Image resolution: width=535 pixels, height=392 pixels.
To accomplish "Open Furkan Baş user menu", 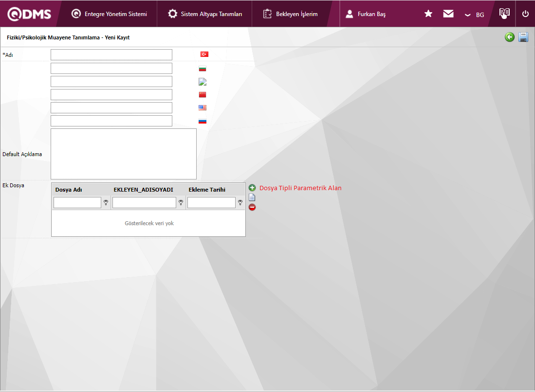I will tap(366, 14).
